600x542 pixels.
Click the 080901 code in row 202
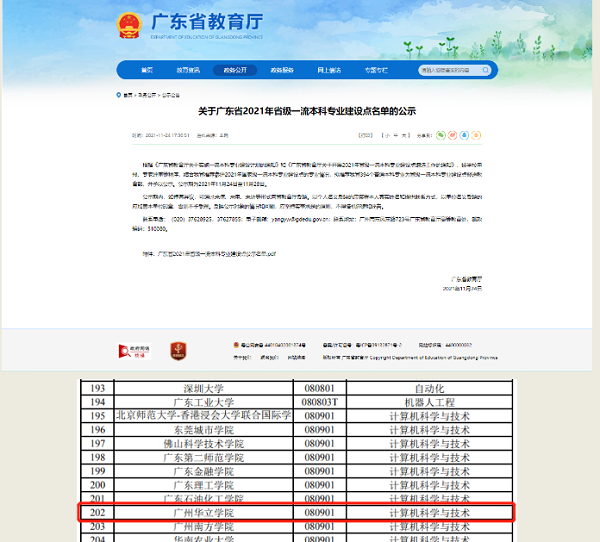pyautogui.click(x=320, y=513)
